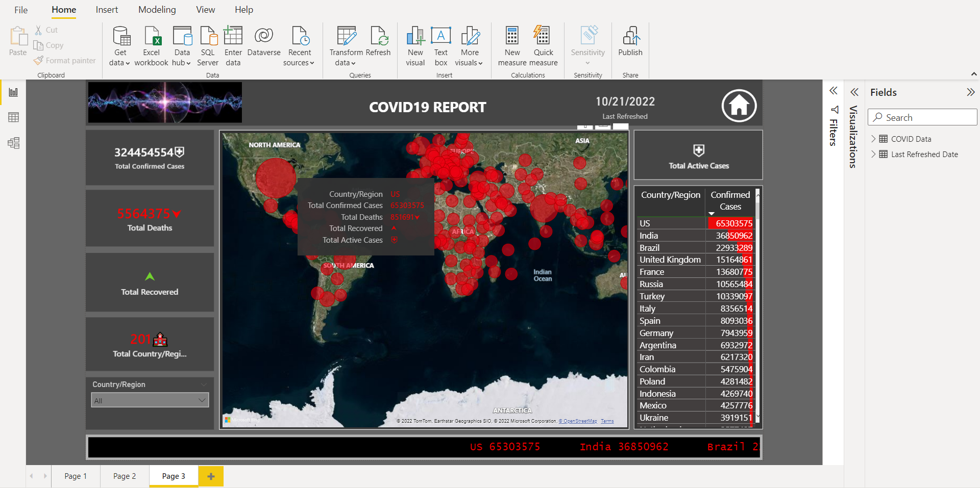Switch to Data view in sidebar
This screenshot has width=980, height=488.
coord(13,117)
